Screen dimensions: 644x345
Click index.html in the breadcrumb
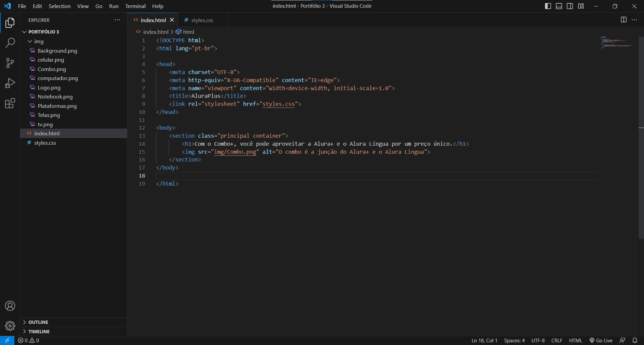pyautogui.click(x=156, y=32)
